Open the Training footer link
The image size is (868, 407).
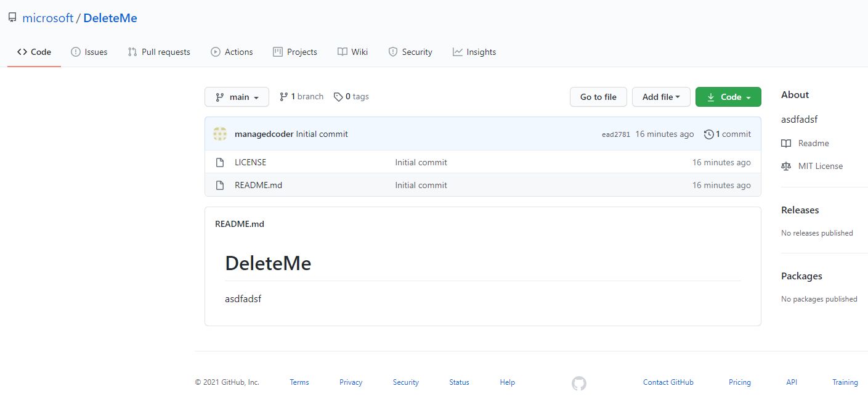coord(845,382)
